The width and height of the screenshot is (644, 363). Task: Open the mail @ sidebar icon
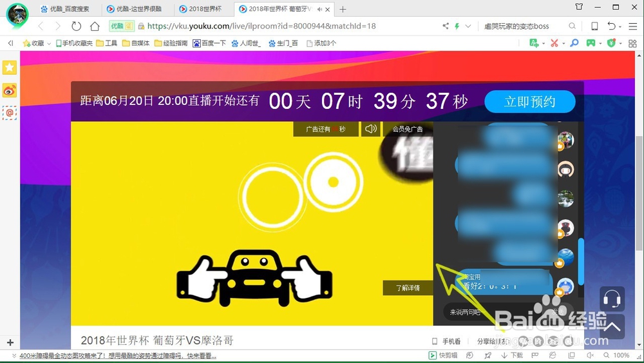pyautogui.click(x=10, y=113)
